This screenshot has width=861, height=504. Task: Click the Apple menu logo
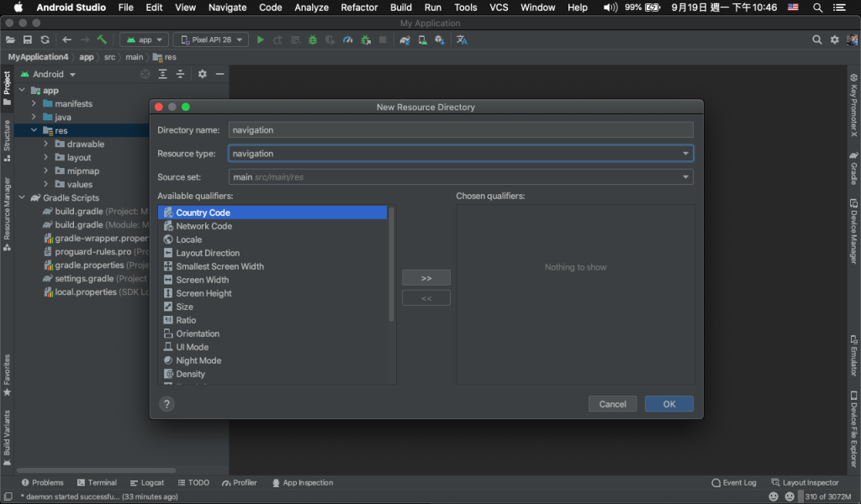tap(18, 7)
